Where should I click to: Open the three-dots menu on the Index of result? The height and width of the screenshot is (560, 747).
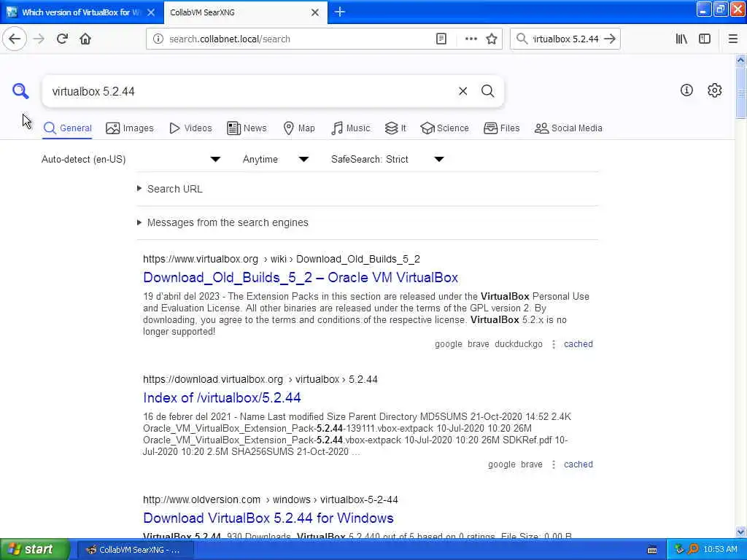pyautogui.click(x=553, y=464)
